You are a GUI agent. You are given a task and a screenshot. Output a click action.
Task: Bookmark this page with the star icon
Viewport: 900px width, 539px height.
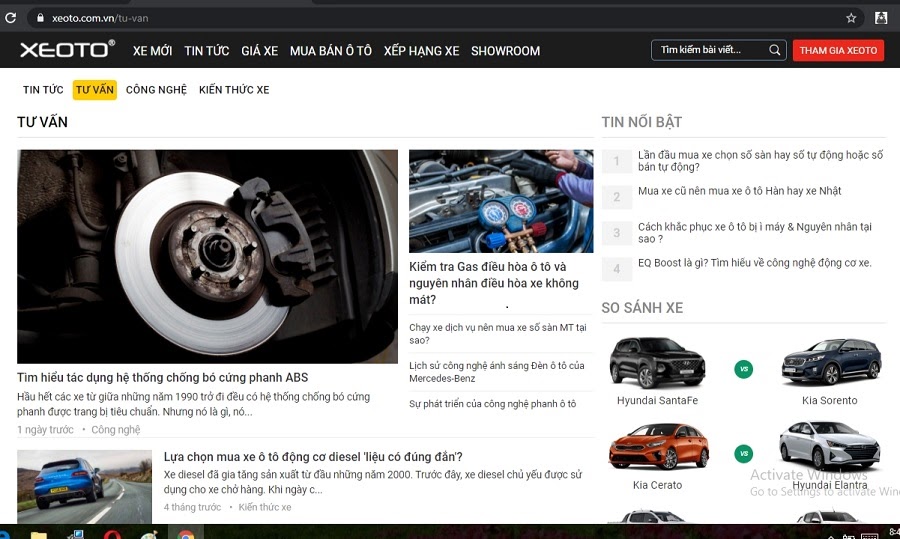[851, 18]
